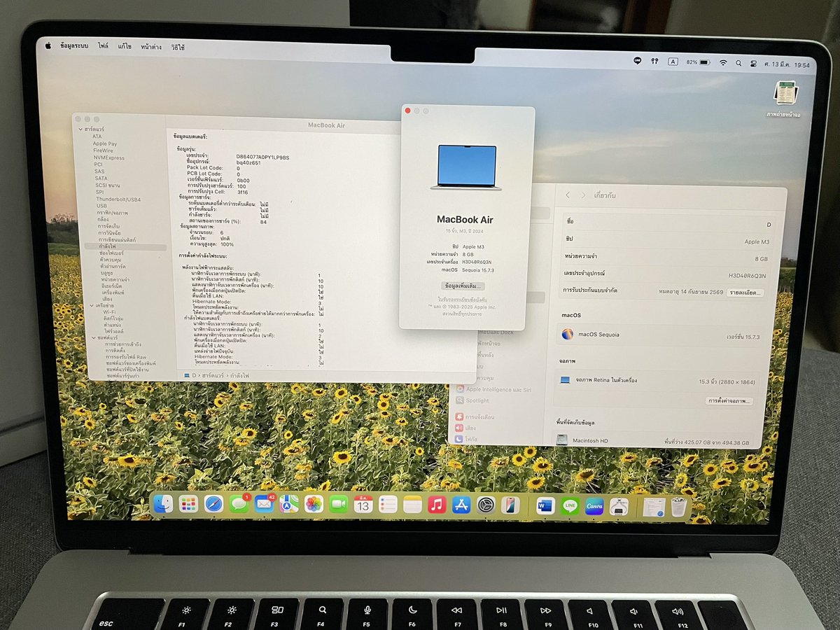Collapse ฮาร์ดแวร์ section in System Information sidebar
Image resolution: width=840 pixels, height=630 pixels.
pos(80,129)
